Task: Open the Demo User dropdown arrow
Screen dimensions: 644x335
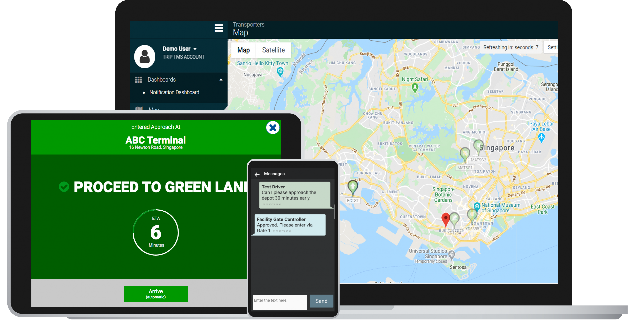Action: click(x=195, y=49)
